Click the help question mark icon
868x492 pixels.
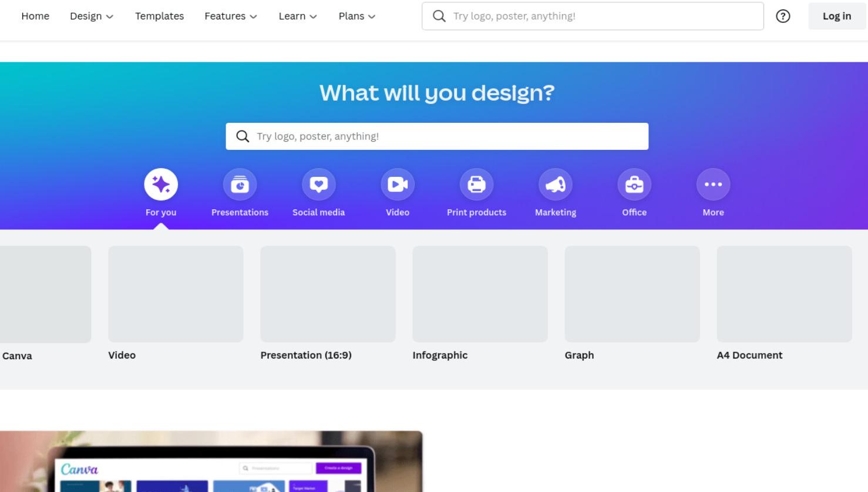tap(783, 16)
